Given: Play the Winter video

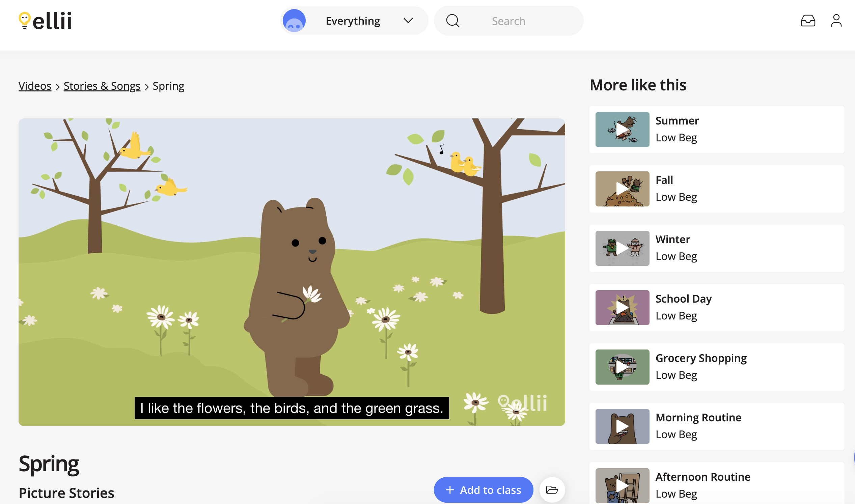Looking at the screenshot, I should (622, 248).
